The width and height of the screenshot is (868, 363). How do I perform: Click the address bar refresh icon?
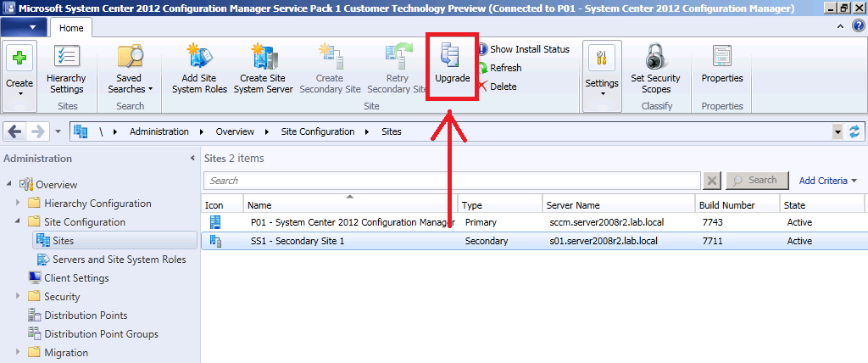(854, 132)
